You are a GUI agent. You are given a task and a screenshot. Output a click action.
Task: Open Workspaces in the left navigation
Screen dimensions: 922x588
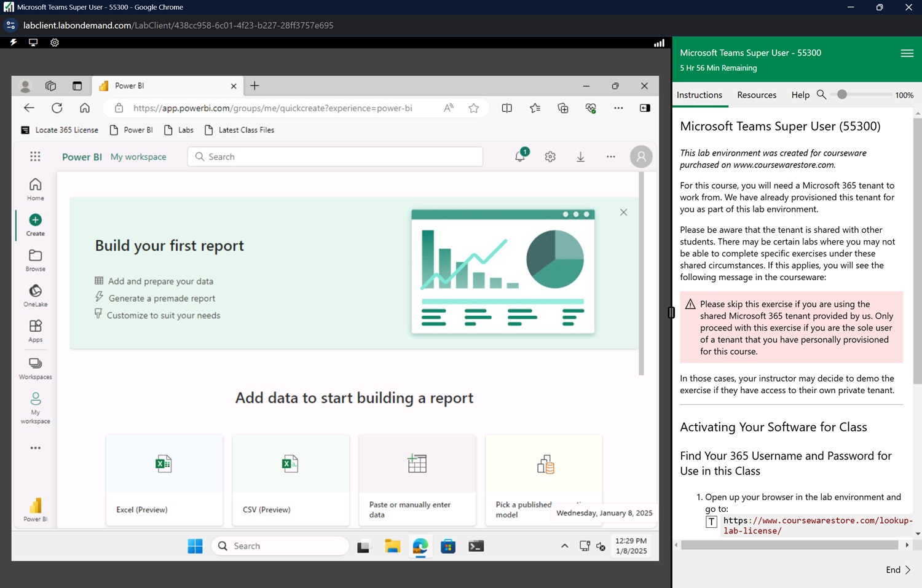35,368
